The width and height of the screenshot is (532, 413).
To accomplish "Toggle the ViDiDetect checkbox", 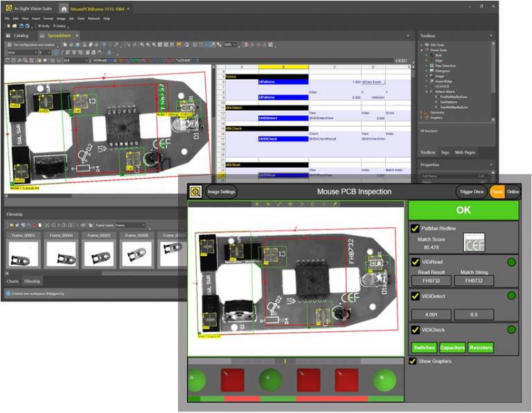I will point(415,296).
